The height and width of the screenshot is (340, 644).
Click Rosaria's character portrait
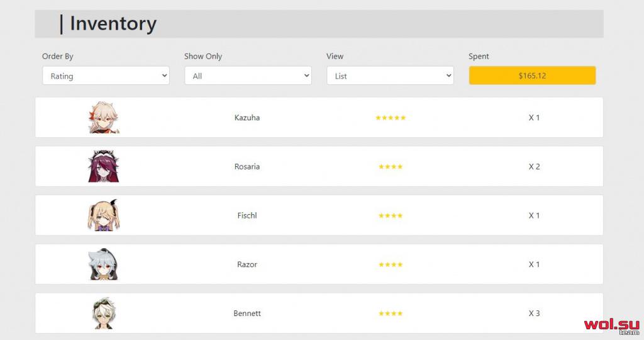click(104, 166)
